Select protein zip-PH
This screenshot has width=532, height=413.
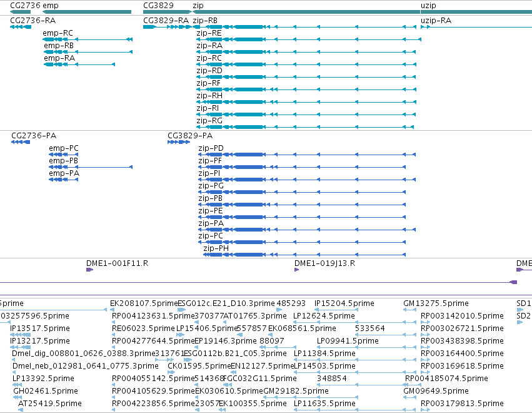coord(216,248)
